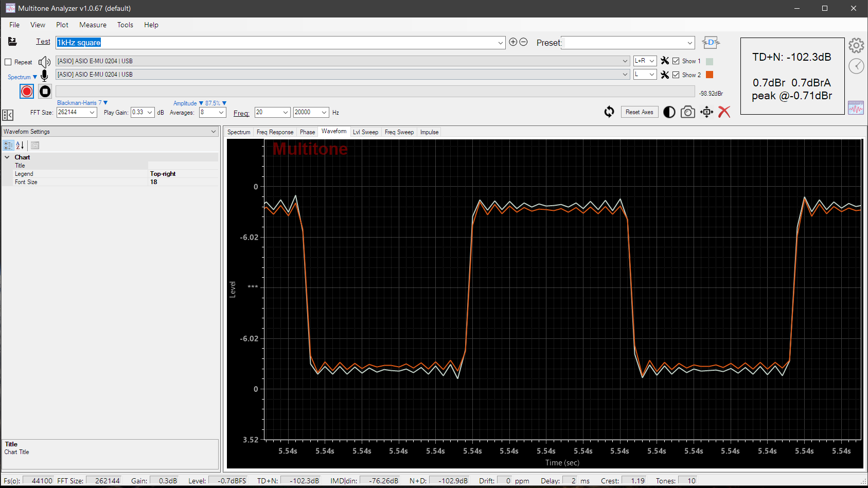Open the Preset dropdown
The width and height of the screenshot is (868, 488).
690,43
